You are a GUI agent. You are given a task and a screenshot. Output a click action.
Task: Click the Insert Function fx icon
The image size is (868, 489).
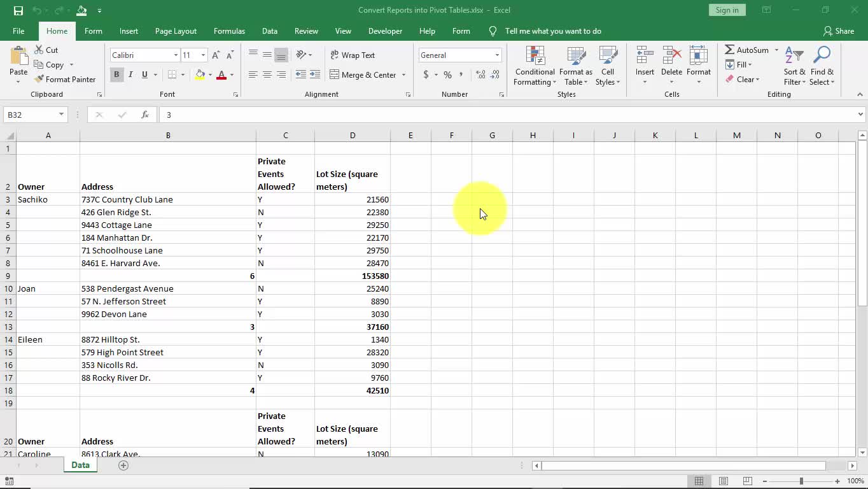coord(145,115)
